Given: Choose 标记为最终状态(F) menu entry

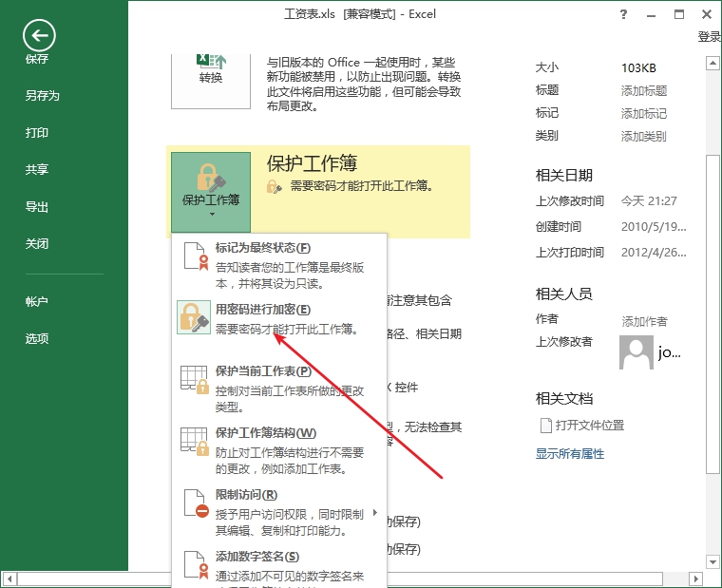Looking at the screenshot, I should [x=279, y=265].
